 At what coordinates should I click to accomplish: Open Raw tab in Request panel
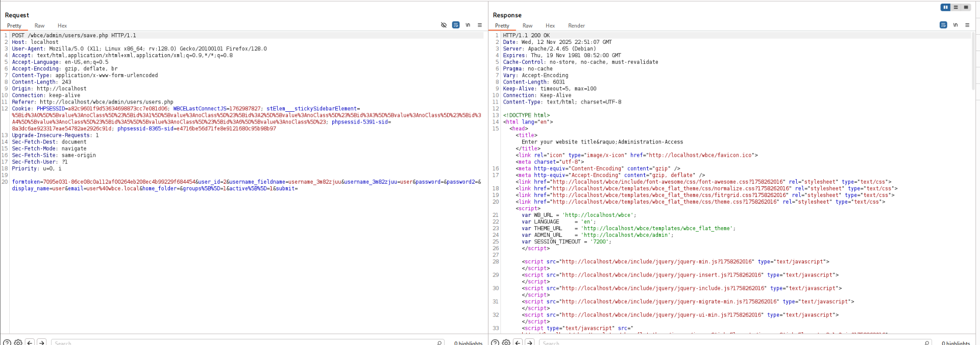coord(39,26)
